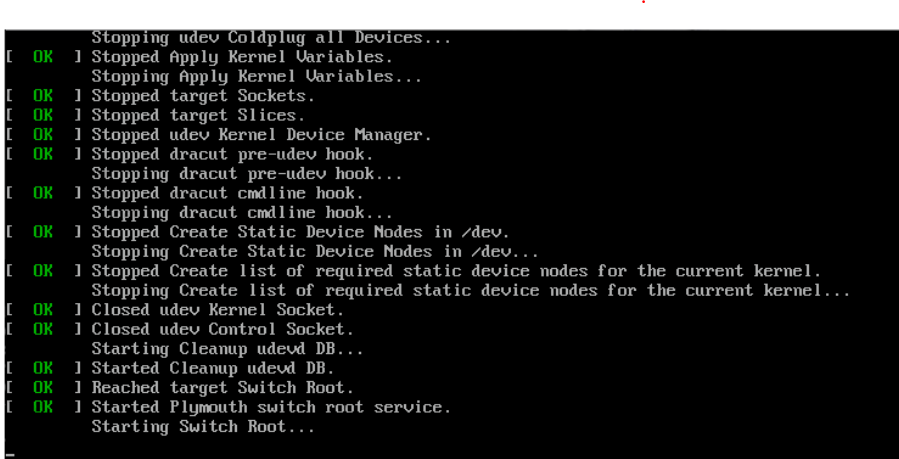The width and height of the screenshot is (899, 459).
Task: Click the "Stopping udev Coldplug all Devices" line
Action: click(271, 38)
